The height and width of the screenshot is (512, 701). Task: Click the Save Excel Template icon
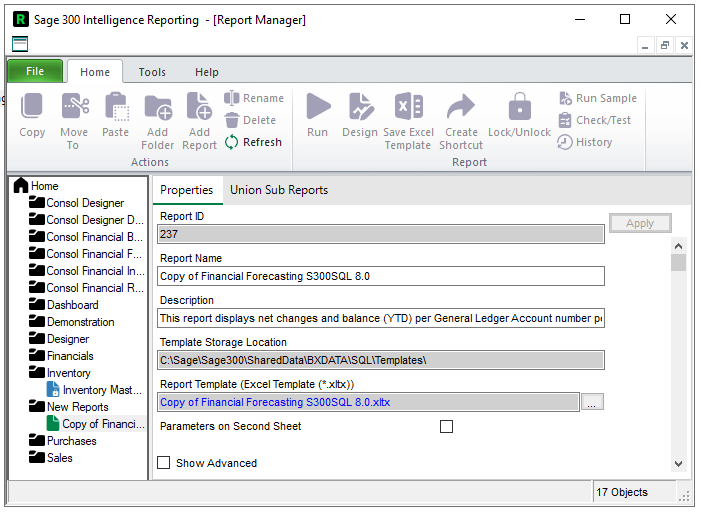[x=408, y=106]
